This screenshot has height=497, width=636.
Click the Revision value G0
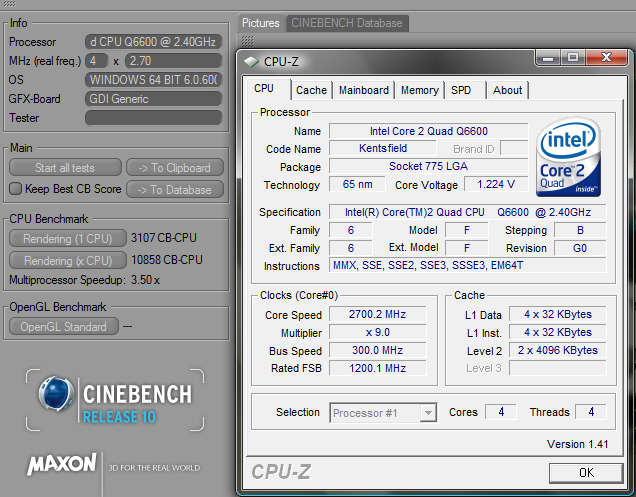point(580,248)
